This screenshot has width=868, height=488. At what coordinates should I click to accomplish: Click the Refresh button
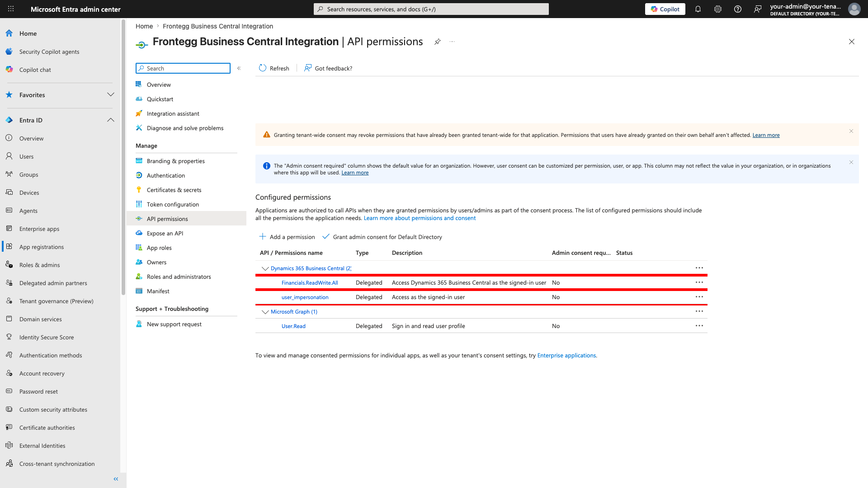pyautogui.click(x=274, y=68)
